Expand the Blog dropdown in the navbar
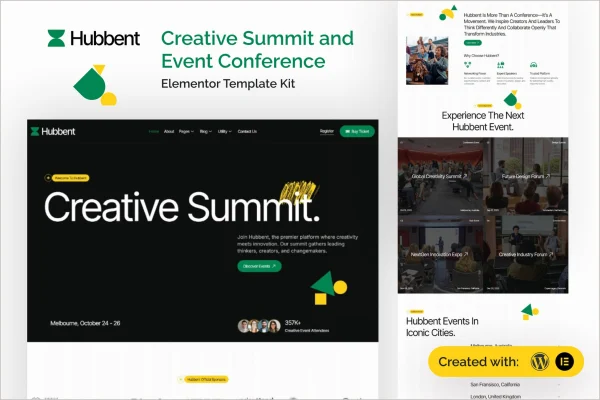Screen dimensions: 600x400 205,131
